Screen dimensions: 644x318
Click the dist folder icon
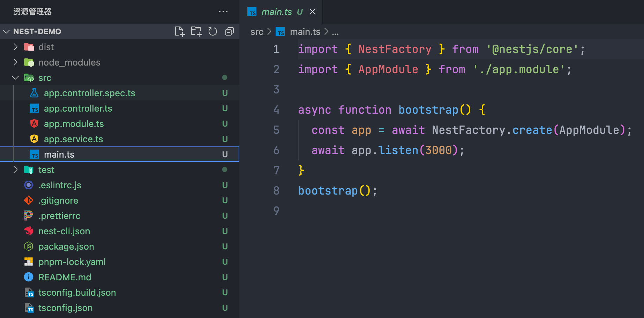tap(29, 47)
